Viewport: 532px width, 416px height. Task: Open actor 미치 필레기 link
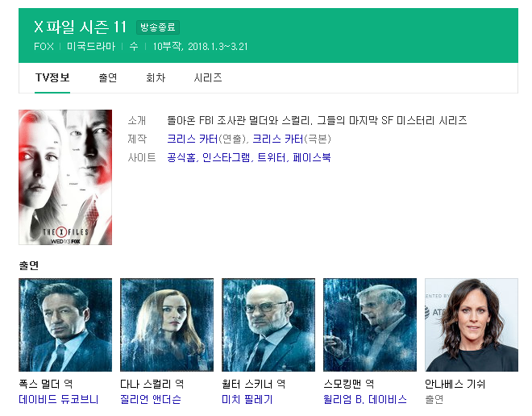(247, 399)
